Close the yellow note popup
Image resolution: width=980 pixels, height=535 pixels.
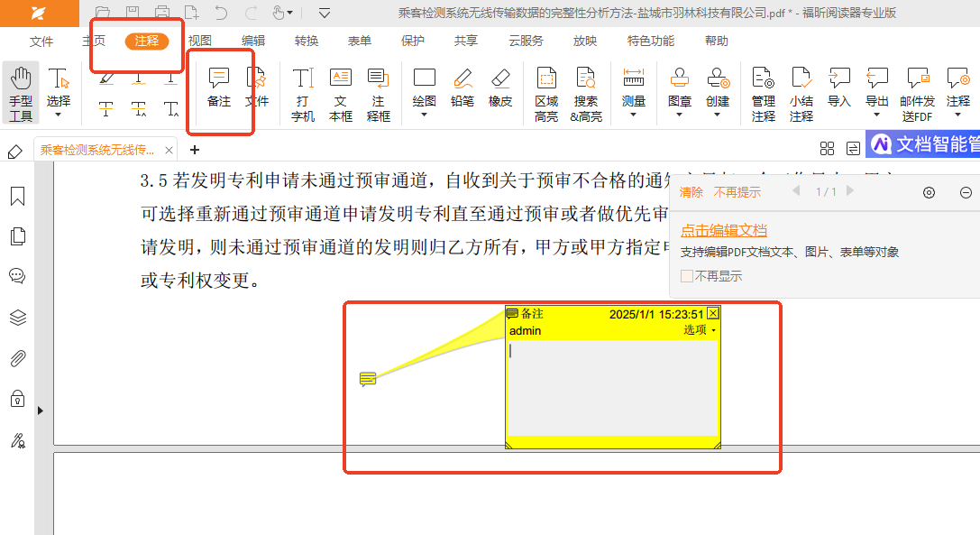pyautogui.click(x=713, y=313)
